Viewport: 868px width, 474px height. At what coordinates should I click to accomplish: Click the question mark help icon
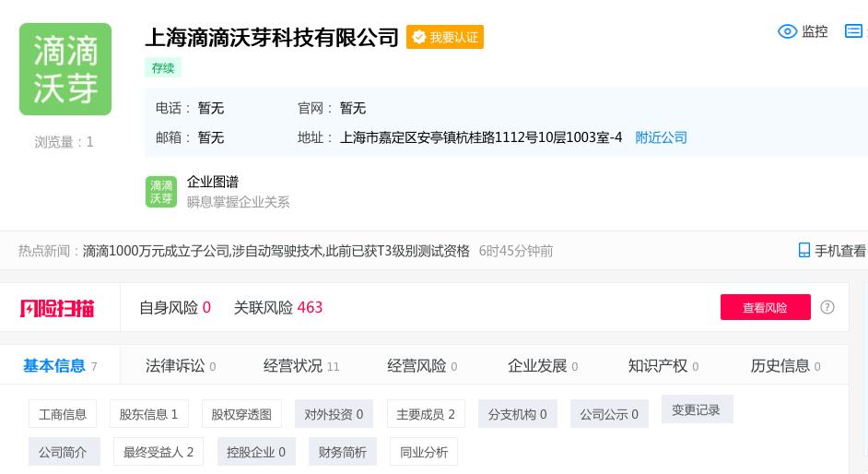pyautogui.click(x=827, y=307)
